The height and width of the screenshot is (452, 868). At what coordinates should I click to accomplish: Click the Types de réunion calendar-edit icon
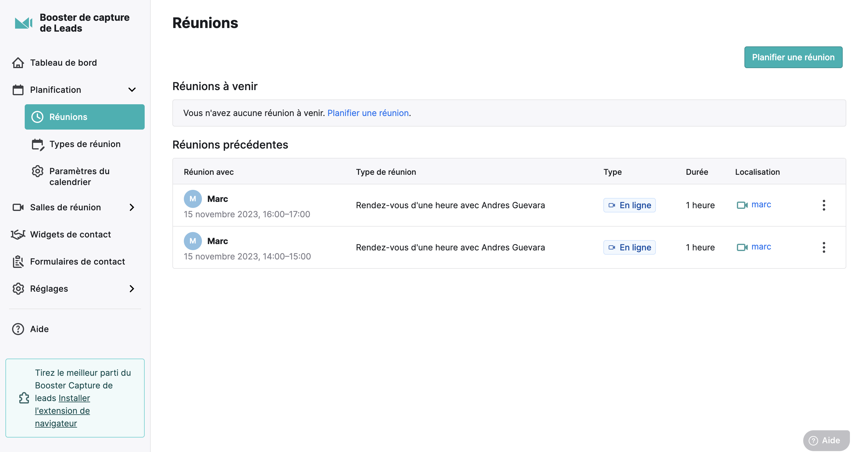coord(38,144)
